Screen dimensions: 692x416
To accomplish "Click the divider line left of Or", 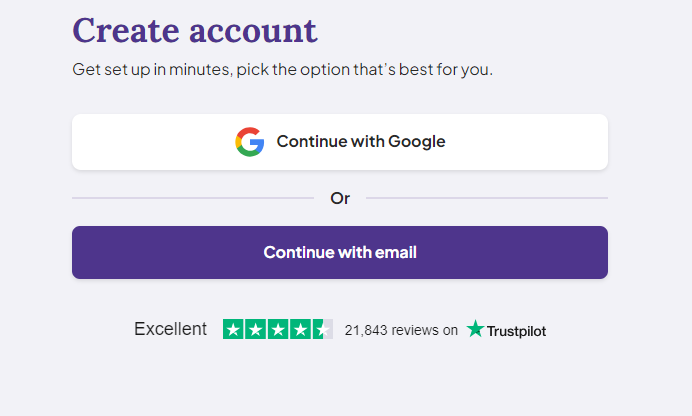I will point(193,198).
